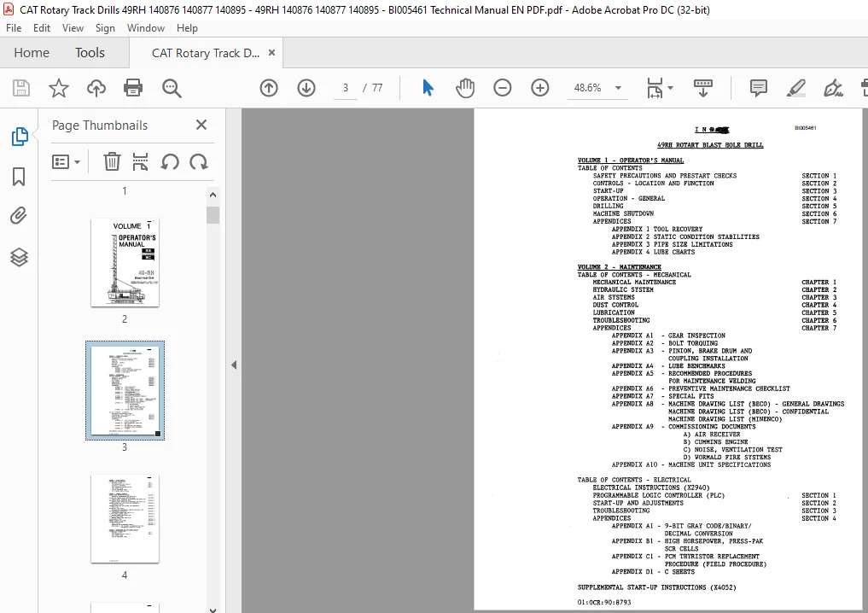Toggle the Bookmarks panel in the sidebar
The image size is (868, 613).
(19, 177)
